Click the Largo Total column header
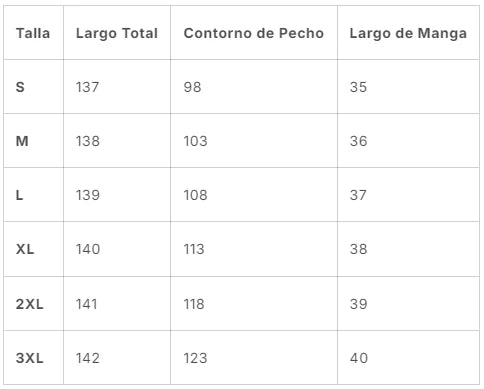 pyautogui.click(x=117, y=34)
